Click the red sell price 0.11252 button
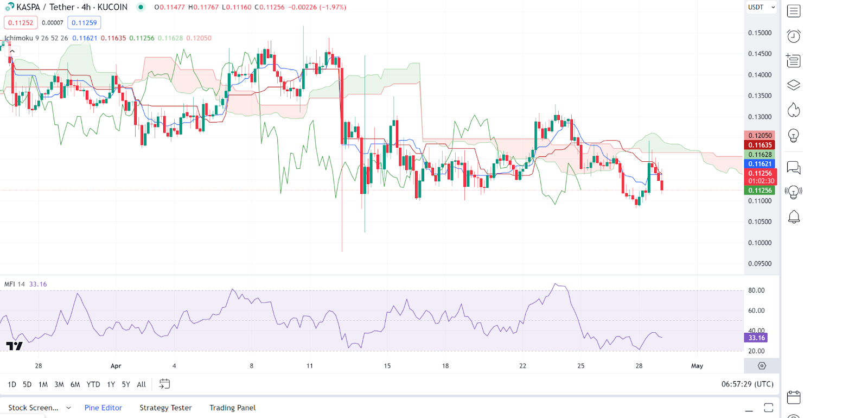 tap(21, 23)
